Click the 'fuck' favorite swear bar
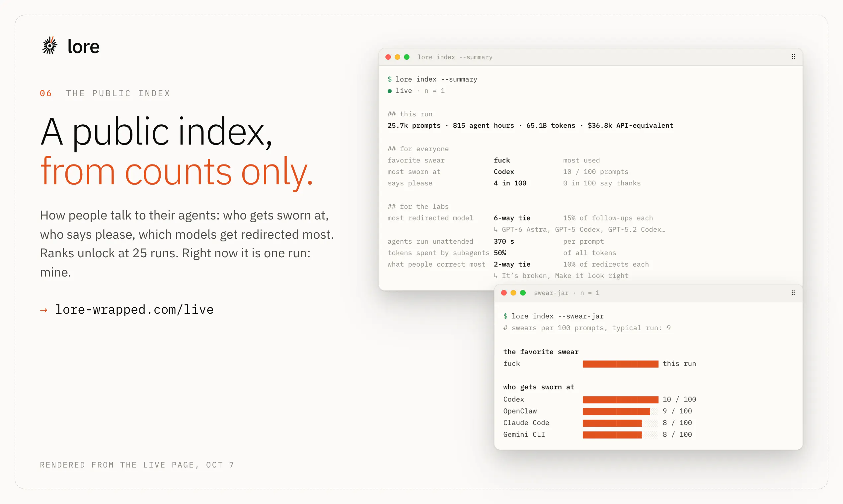 coord(620,364)
